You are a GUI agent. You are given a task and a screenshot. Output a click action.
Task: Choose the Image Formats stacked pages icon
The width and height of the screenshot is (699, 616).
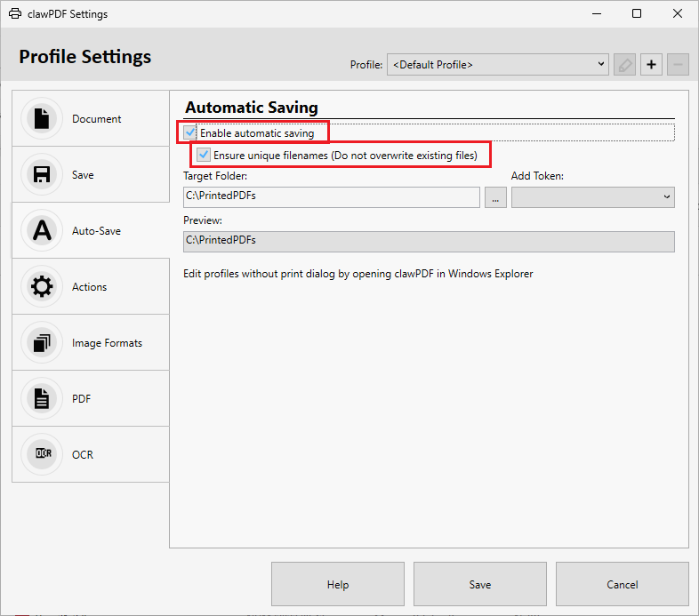pyautogui.click(x=42, y=343)
